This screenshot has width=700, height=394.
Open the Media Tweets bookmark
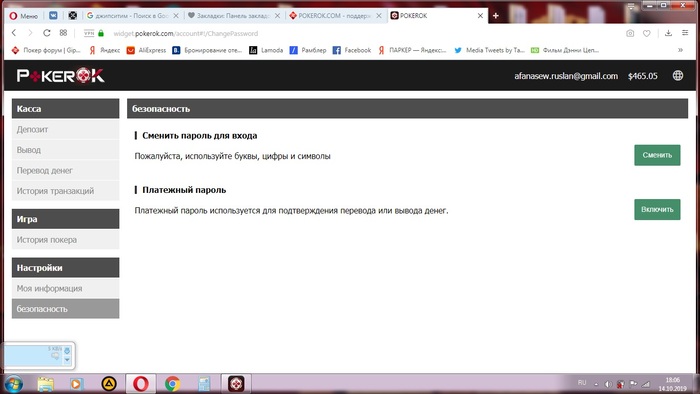pyautogui.click(x=489, y=50)
